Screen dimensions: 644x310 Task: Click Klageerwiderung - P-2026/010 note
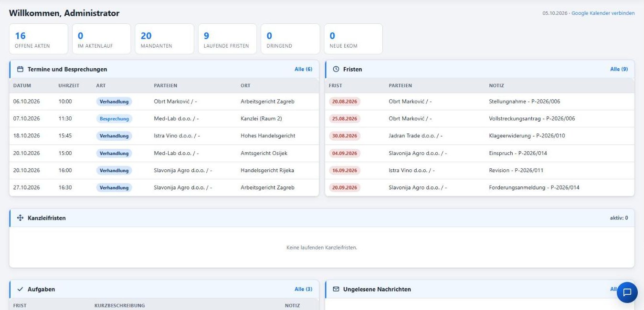point(527,136)
